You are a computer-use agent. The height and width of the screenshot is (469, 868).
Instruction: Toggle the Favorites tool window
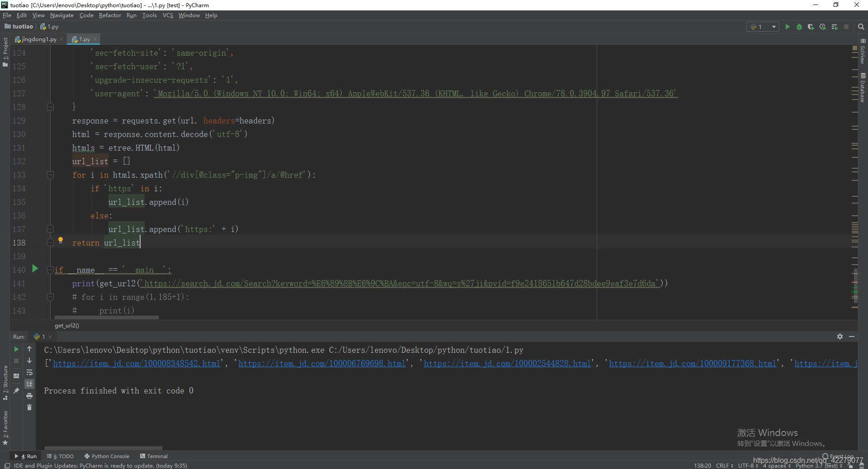click(x=5, y=428)
